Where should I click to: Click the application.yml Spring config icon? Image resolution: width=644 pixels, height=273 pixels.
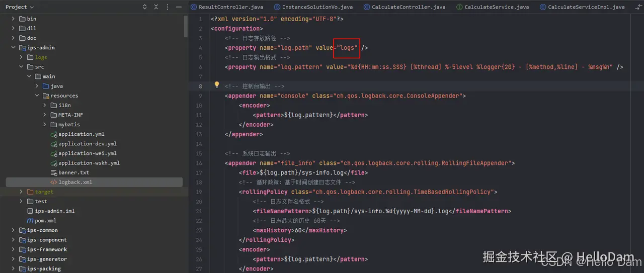pyautogui.click(x=54, y=134)
